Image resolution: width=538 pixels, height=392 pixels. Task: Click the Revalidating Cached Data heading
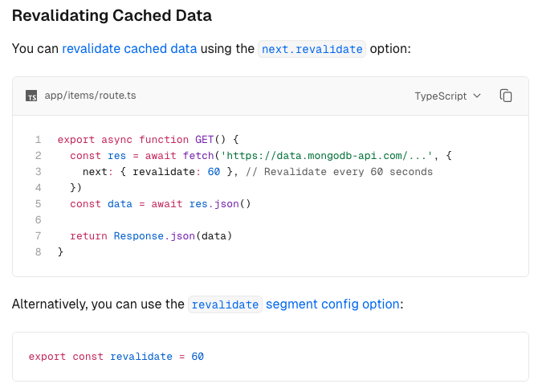(x=112, y=15)
